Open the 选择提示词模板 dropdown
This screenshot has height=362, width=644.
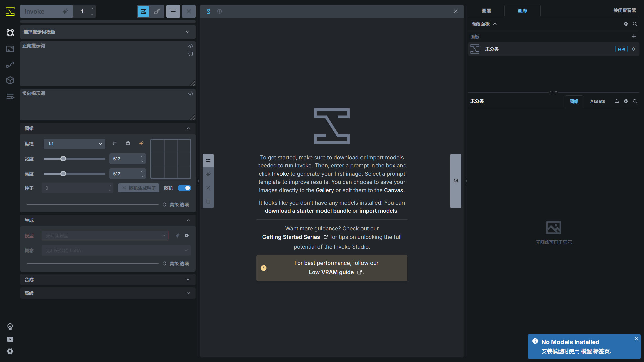(108, 32)
